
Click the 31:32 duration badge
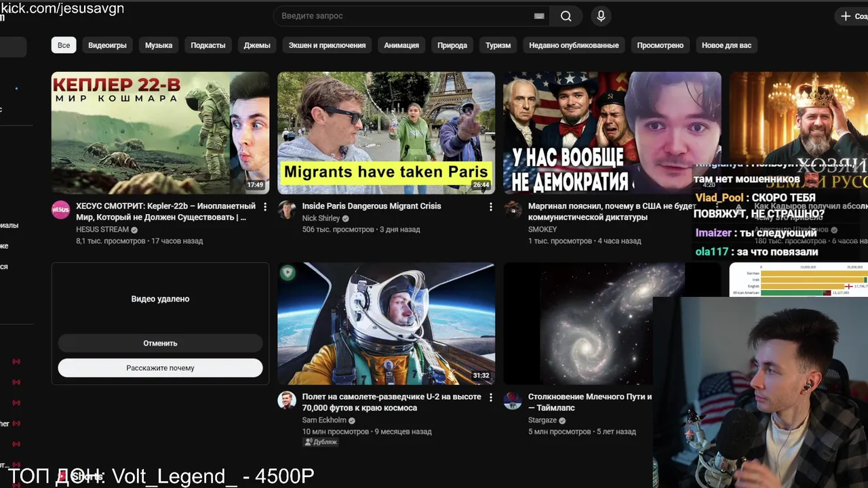click(481, 375)
